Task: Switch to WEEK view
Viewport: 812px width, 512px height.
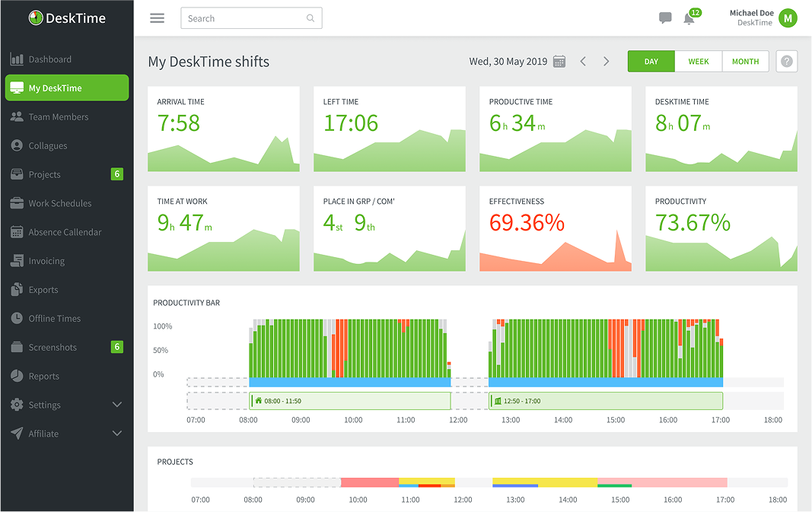Action: pyautogui.click(x=699, y=61)
